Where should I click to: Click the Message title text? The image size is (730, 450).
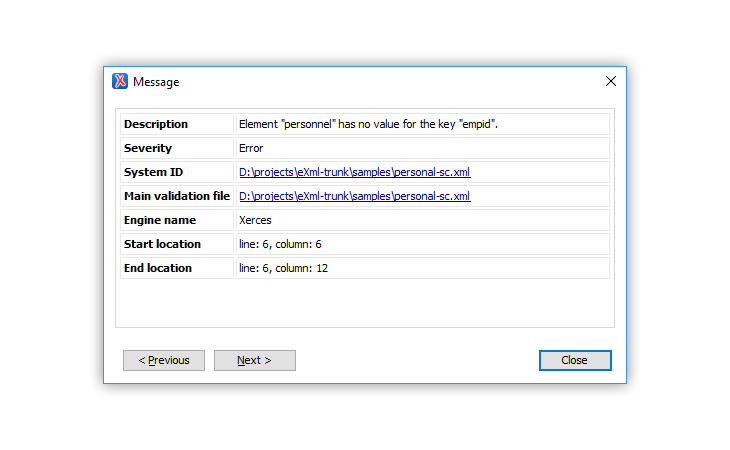[156, 82]
